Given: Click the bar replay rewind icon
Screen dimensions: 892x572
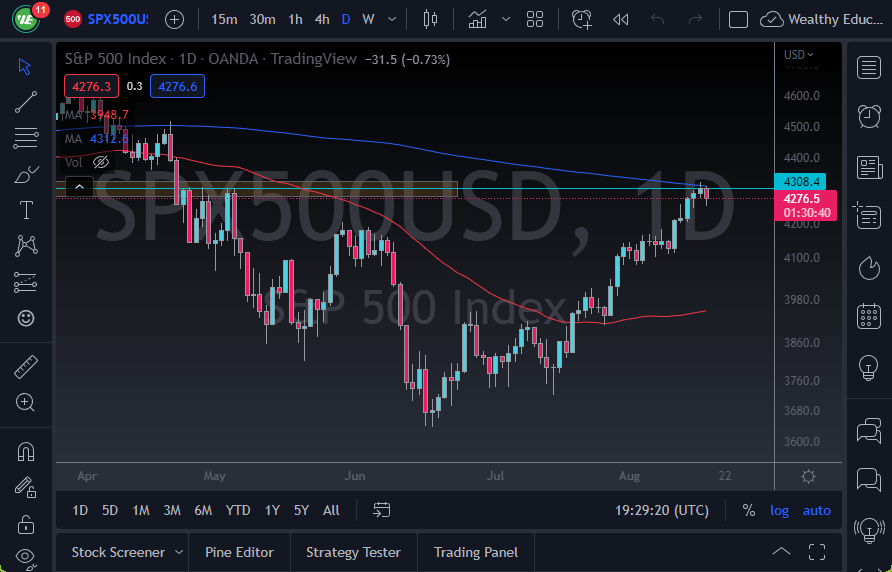Looking at the screenshot, I should tap(620, 19).
